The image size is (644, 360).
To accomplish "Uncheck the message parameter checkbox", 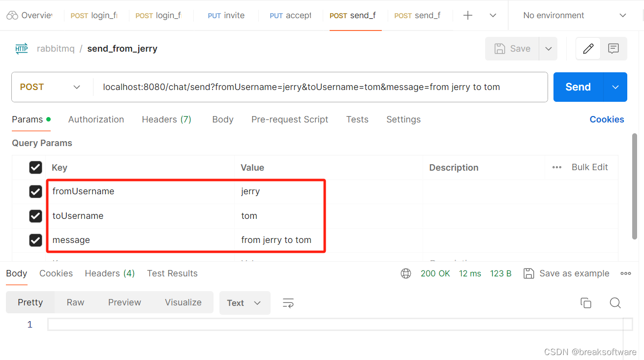I will (35, 240).
